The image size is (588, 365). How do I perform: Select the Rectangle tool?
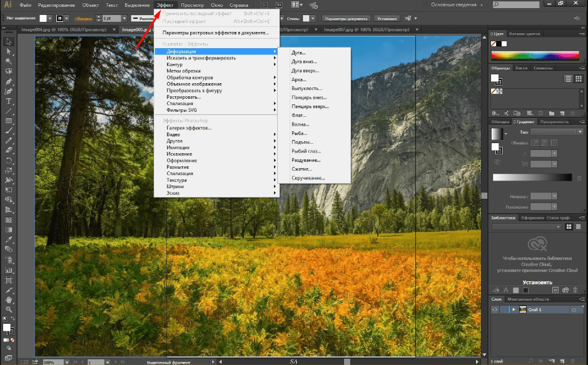tap(9, 121)
